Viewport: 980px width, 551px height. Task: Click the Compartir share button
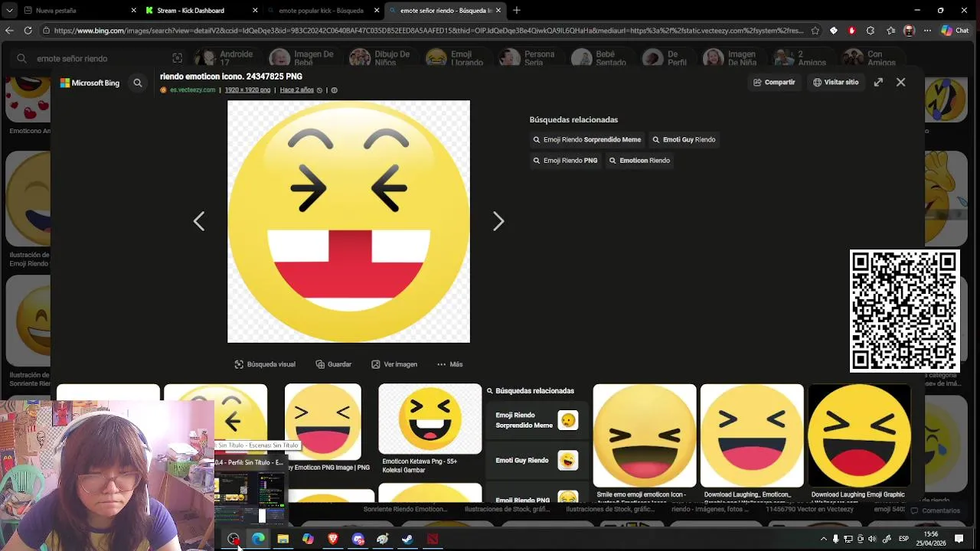point(774,82)
